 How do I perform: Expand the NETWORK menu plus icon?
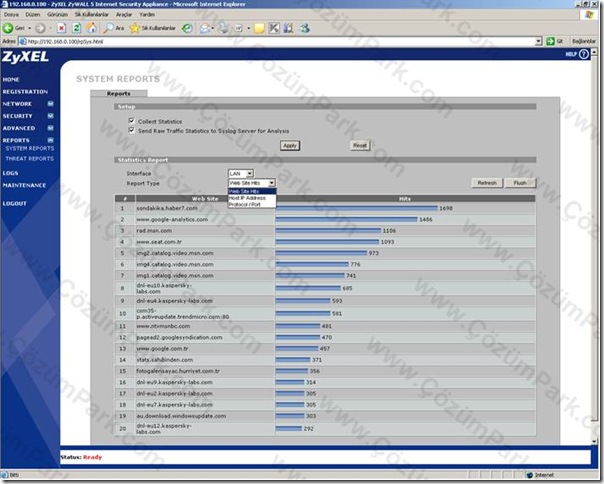(x=50, y=104)
